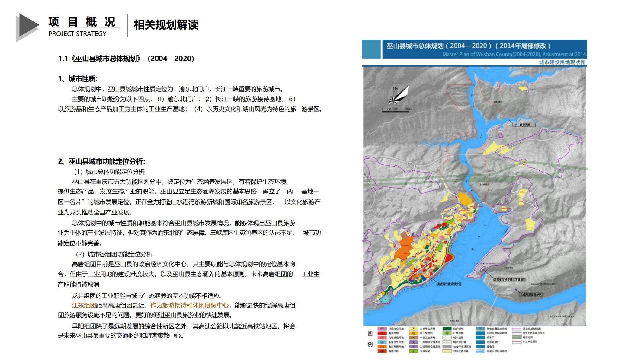
Task: Click the 医疗卫生用地 cyan legend swatch
Action: (382, 342)
